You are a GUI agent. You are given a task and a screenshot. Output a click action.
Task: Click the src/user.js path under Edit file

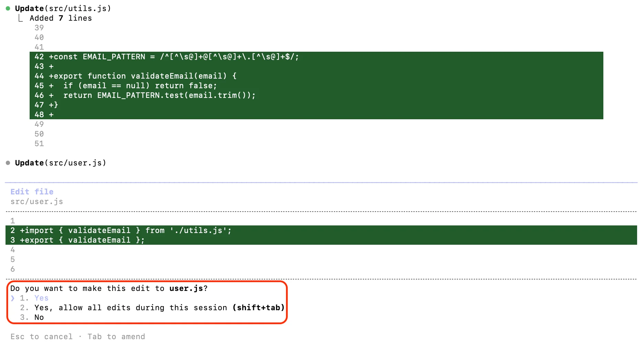click(37, 202)
